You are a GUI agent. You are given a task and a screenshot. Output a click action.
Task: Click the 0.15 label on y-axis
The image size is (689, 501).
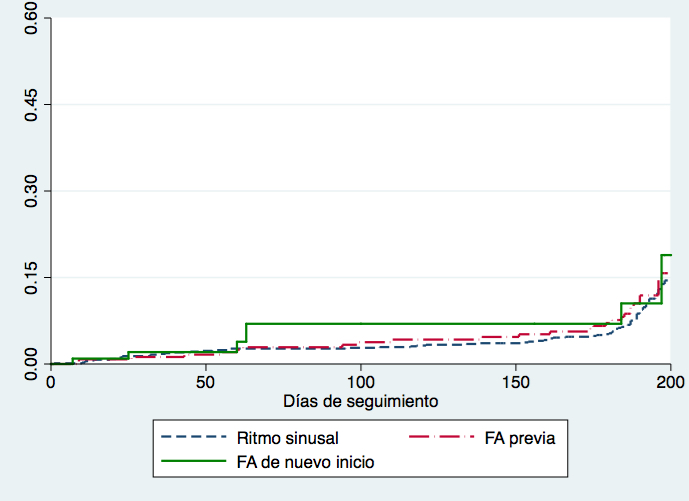pos(31,277)
